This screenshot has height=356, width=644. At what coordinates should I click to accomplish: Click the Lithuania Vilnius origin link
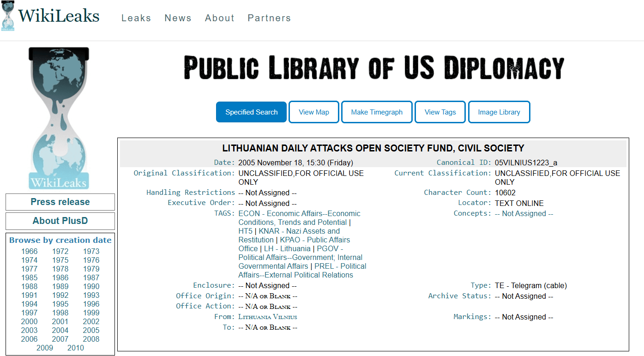[x=268, y=317]
